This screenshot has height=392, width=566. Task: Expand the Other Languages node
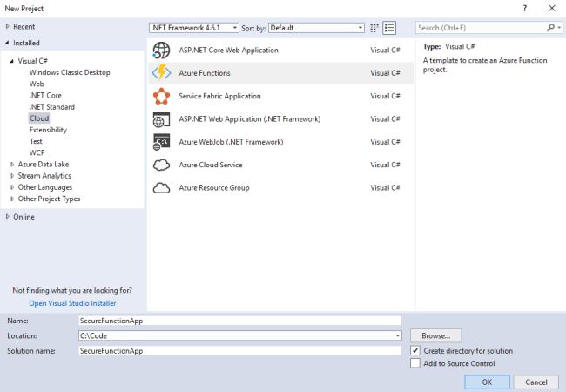pos(12,187)
